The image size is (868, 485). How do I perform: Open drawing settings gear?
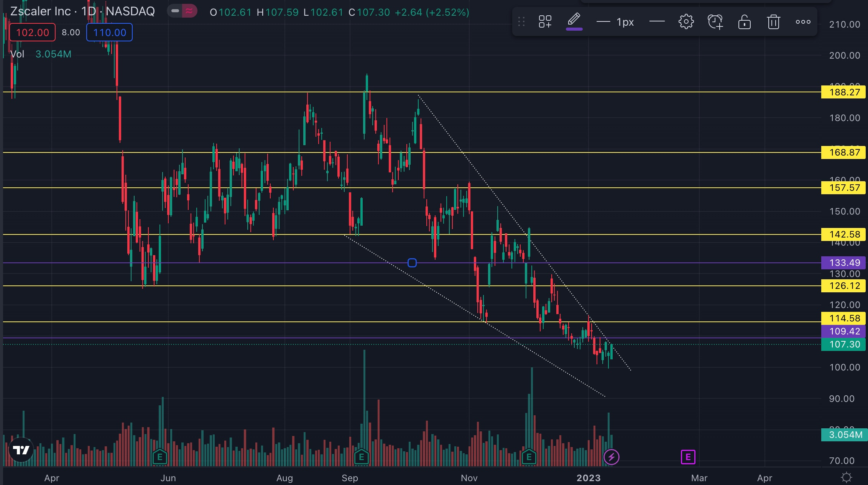coord(686,22)
